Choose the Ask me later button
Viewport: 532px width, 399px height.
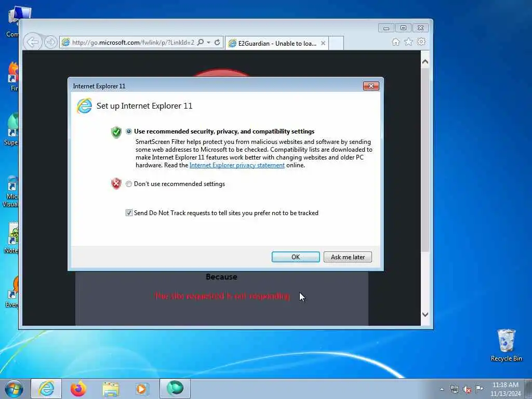tap(348, 257)
